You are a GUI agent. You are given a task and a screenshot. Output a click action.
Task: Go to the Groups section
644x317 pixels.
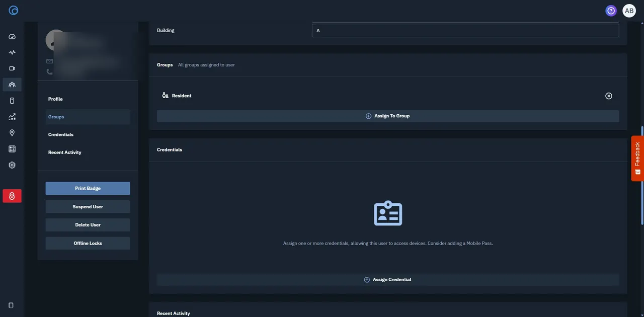pyautogui.click(x=88, y=117)
